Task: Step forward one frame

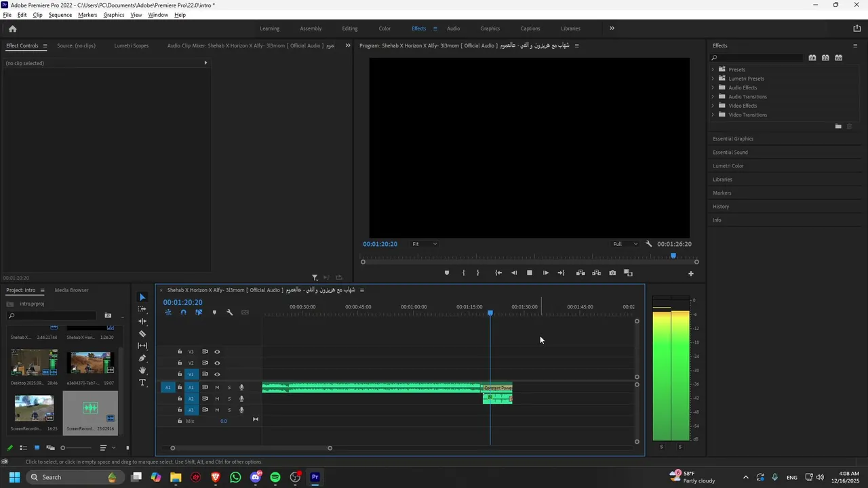Action: pyautogui.click(x=546, y=273)
